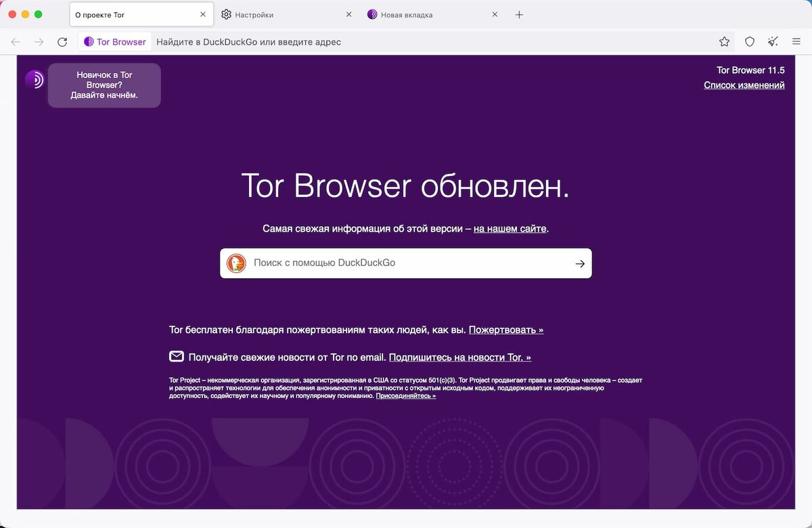Click the forward navigation arrow
The height and width of the screenshot is (528, 812).
pyautogui.click(x=39, y=42)
